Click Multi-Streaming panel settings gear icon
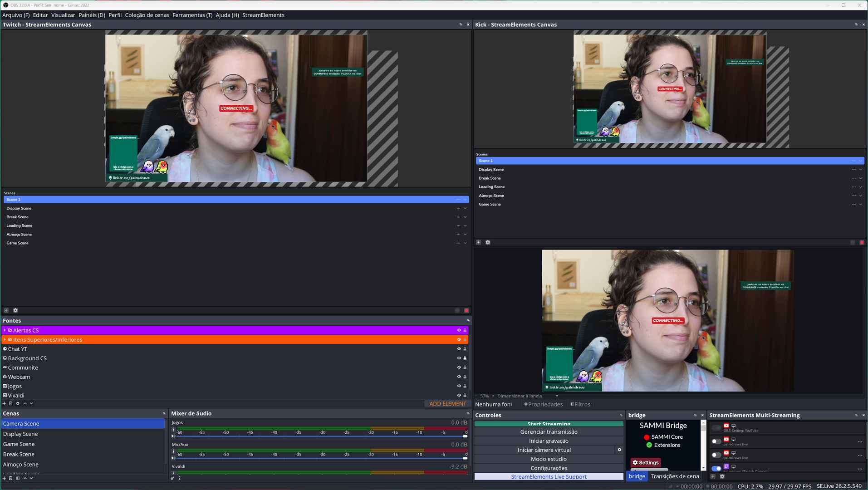Image resolution: width=868 pixels, height=490 pixels. (722, 476)
